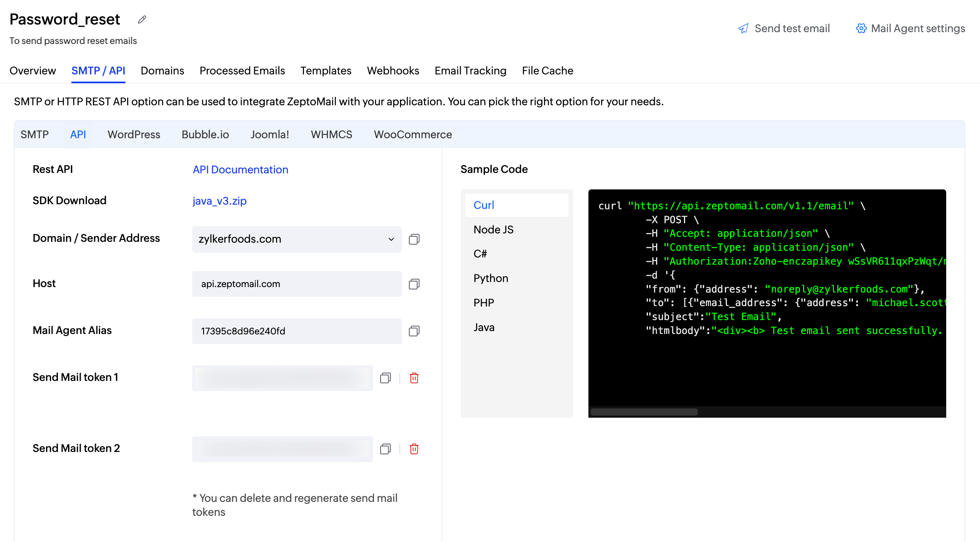Screen dimensions: 980x542
Task: Switch to the Domains tab
Action: tap(162, 71)
